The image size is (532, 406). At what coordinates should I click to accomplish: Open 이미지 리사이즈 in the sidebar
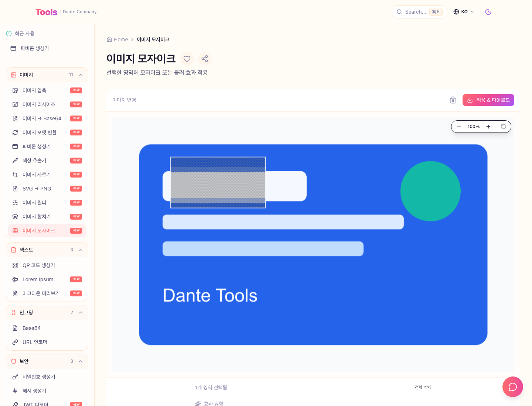[x=47, y=104]
